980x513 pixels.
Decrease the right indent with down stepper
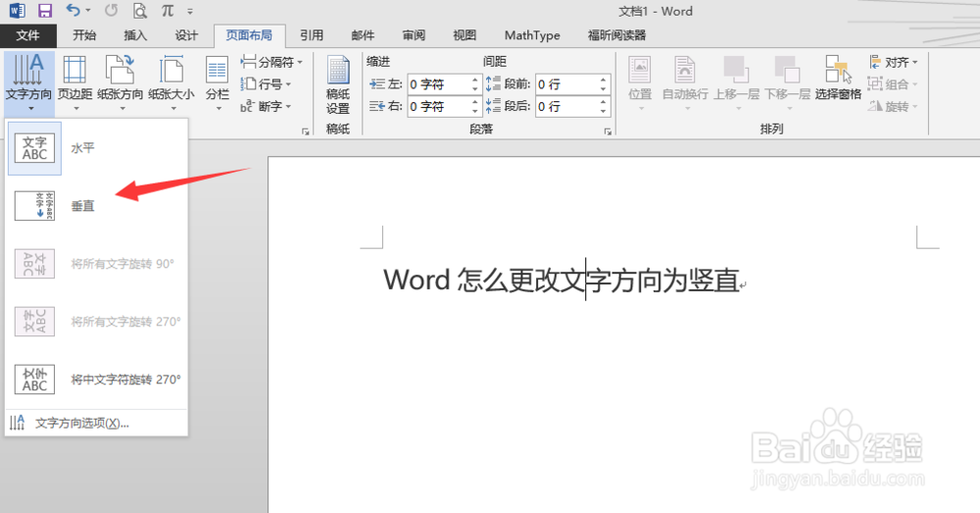click(x=475, y=112)
